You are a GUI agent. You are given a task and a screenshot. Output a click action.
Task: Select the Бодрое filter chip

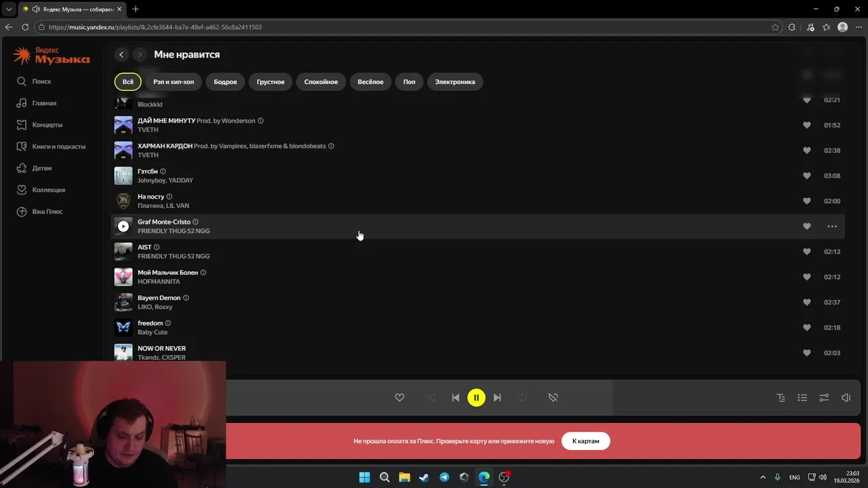(x=225, y=82)
